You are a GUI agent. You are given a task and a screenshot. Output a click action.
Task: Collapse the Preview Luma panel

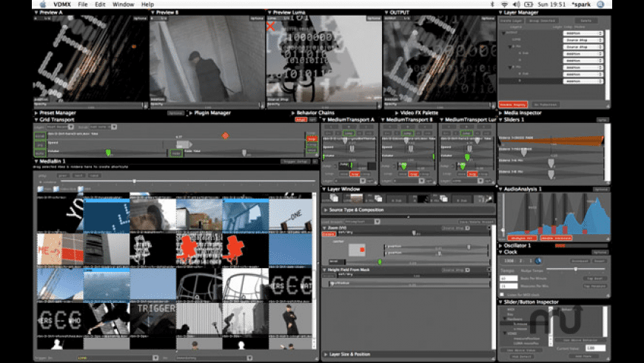269,13
